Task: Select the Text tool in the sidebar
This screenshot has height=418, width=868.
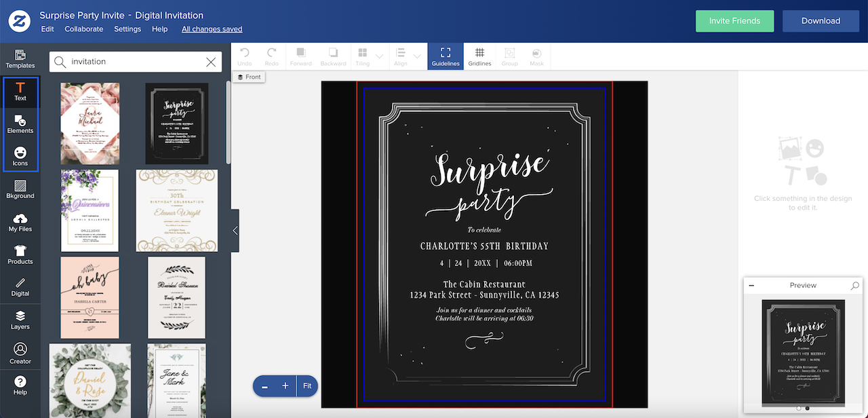Action: click(x=20, y=92)
